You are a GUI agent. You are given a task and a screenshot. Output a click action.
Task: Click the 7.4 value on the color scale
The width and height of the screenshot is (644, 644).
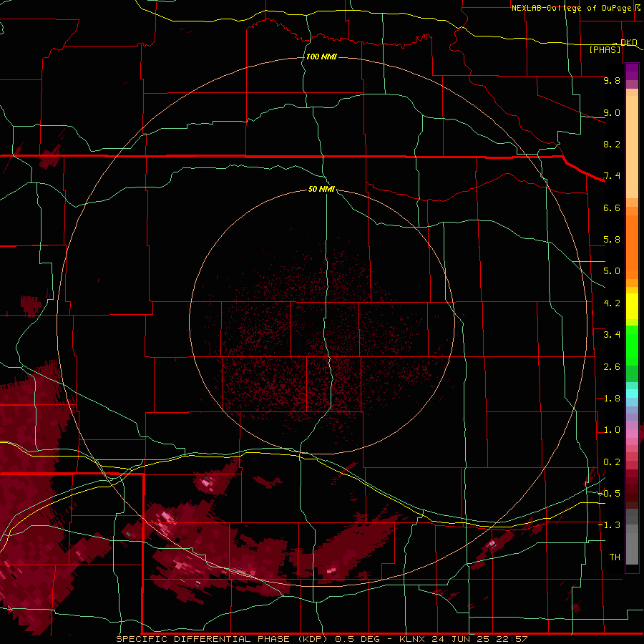pos(612,176)
